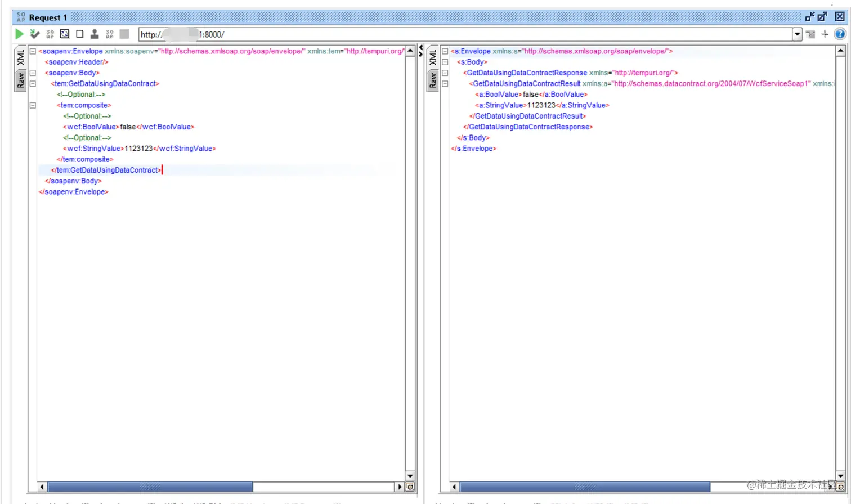Click the closing s:Body tag in response

[473, 137]
